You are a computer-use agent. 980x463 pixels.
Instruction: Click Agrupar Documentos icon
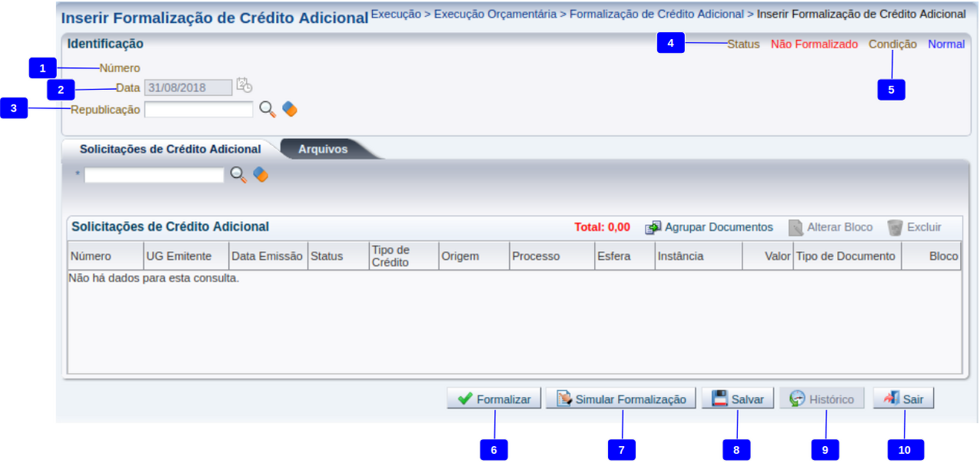(653, 228)
